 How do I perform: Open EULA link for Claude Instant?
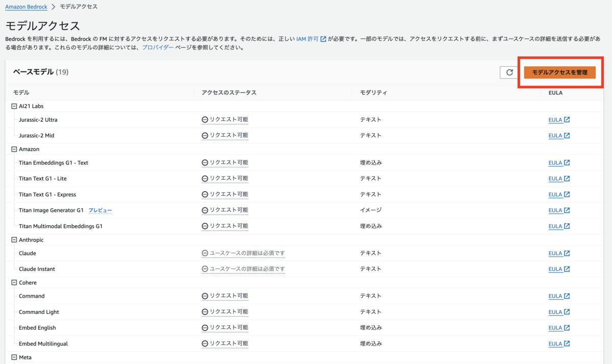pos(559,269)
